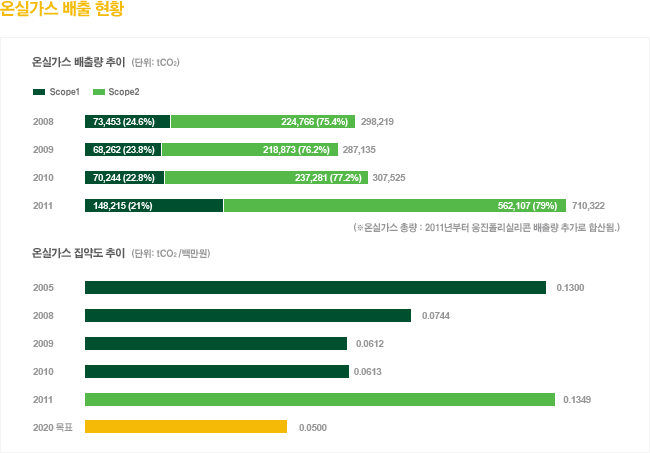Click the 2010 label in the emissions chart

[x=44, y=178]
